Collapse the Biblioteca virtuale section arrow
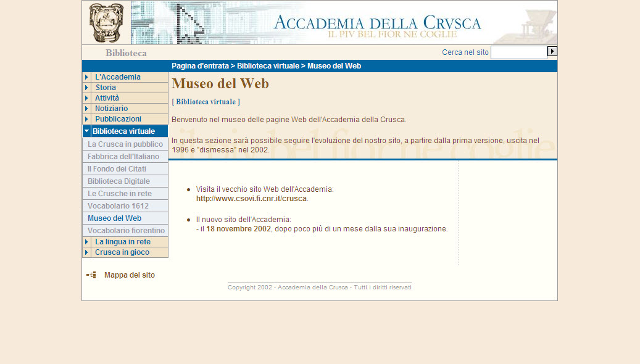Screen dimensions: 640x364 coord(86,131)
